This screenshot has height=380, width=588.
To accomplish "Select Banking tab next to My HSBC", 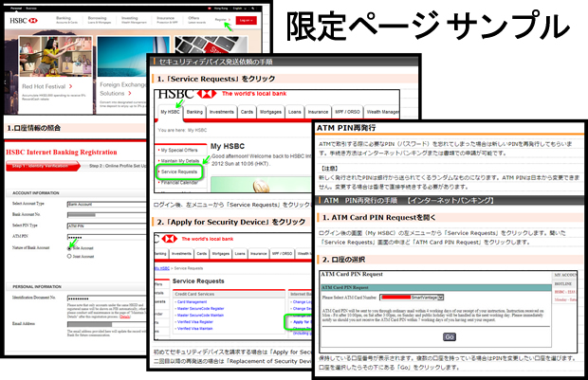I will point(194,112).
